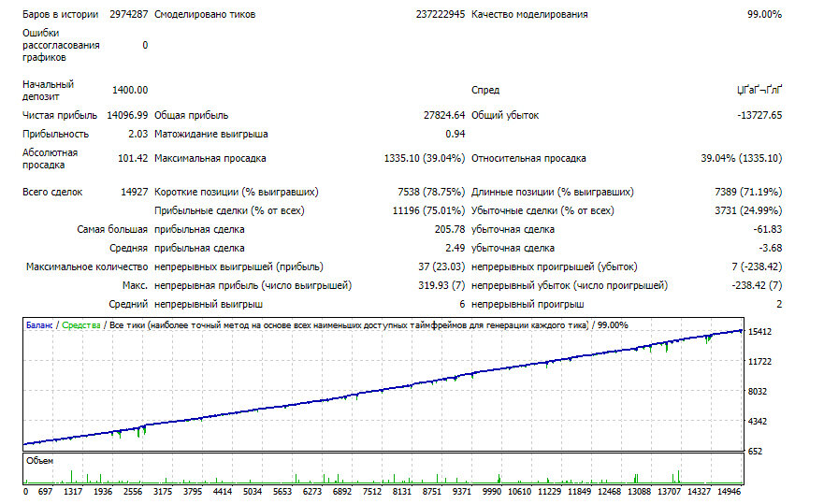Select the 'Начальный депозит' value 1400.00
The image size is (824, 504).
[x=130, y=91]
